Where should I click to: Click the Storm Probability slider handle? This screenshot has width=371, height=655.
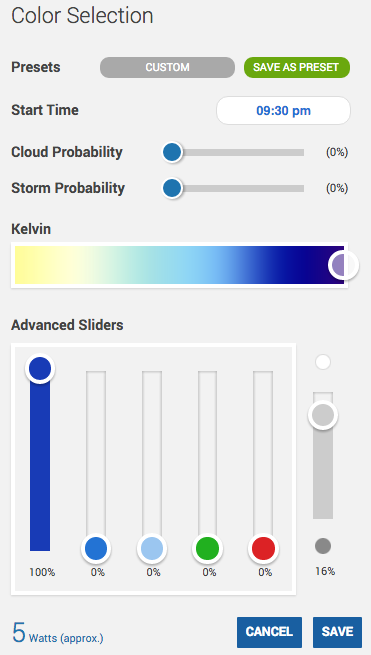[x=172, y=188]
